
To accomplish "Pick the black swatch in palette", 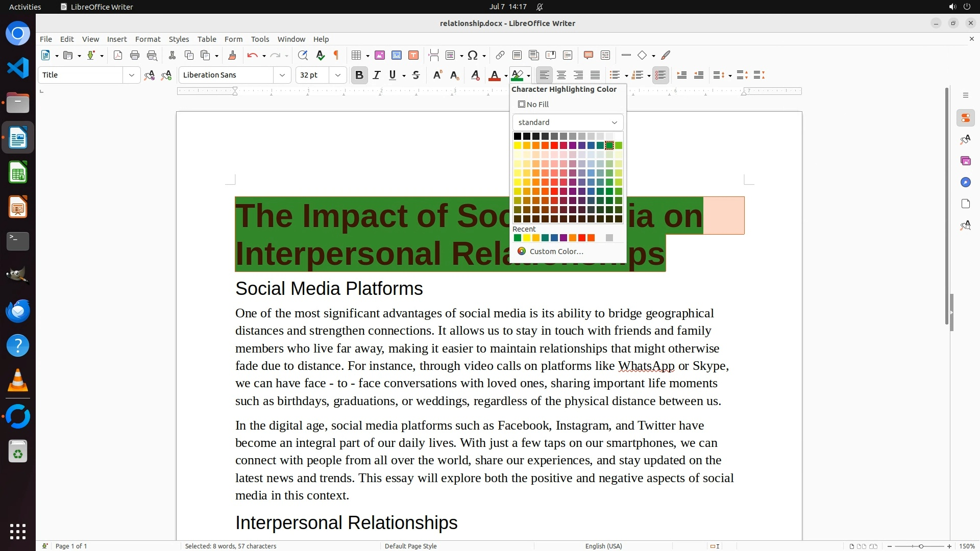I will click(x=517, y=136).
